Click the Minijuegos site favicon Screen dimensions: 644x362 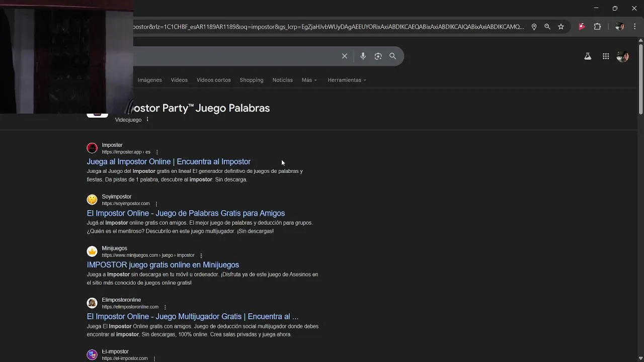[x=92, y=251]
